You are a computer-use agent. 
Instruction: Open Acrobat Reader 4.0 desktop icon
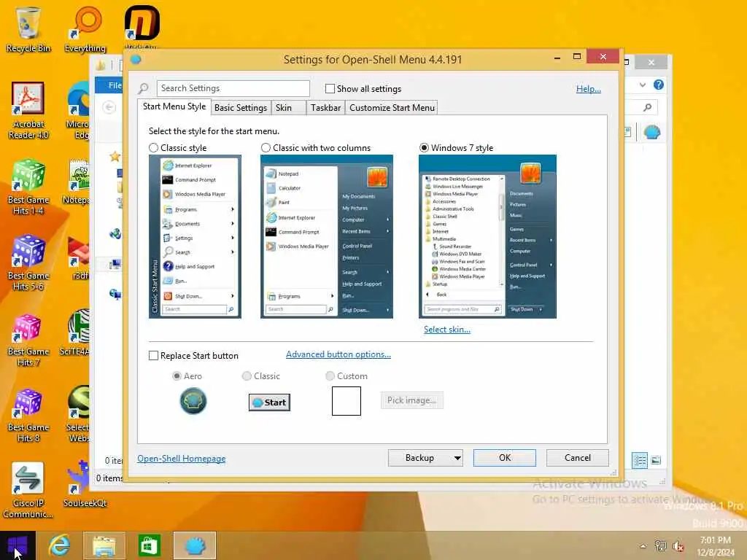point(28,111)
